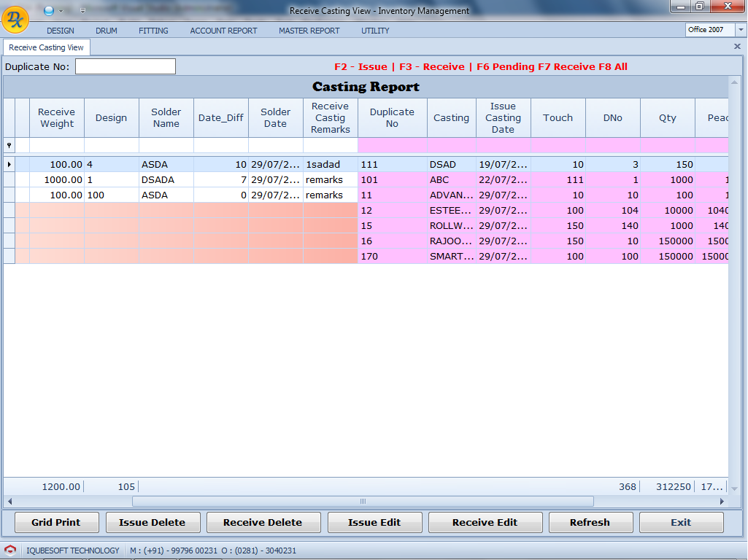Viewport: 748px width, 560px height.
Task: Focus the Duplicate No input field
Action: (126, 66)
